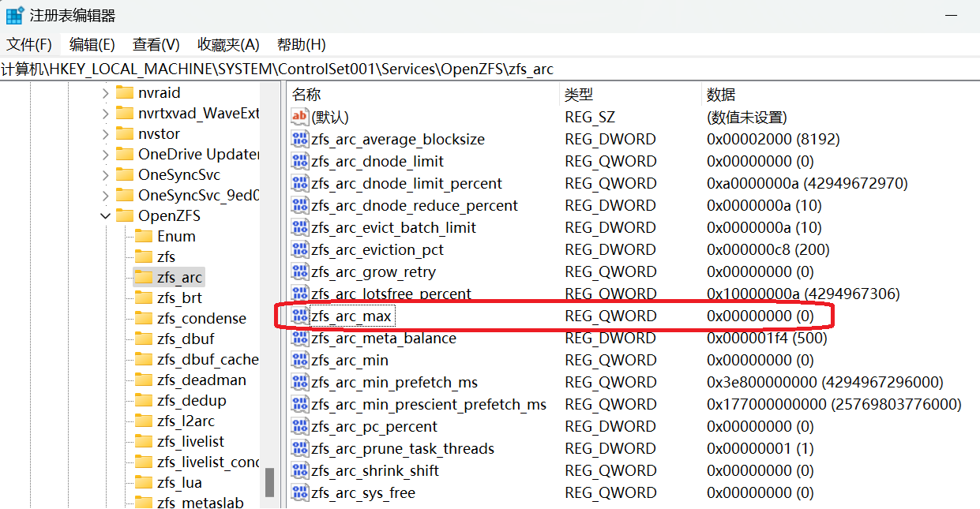Image resolution: width=980 pixels, height=509 pixels.
Task: Click the tree pane vertical scrollbar thumb
Action: pyautogui.click(x=270, y=481)
